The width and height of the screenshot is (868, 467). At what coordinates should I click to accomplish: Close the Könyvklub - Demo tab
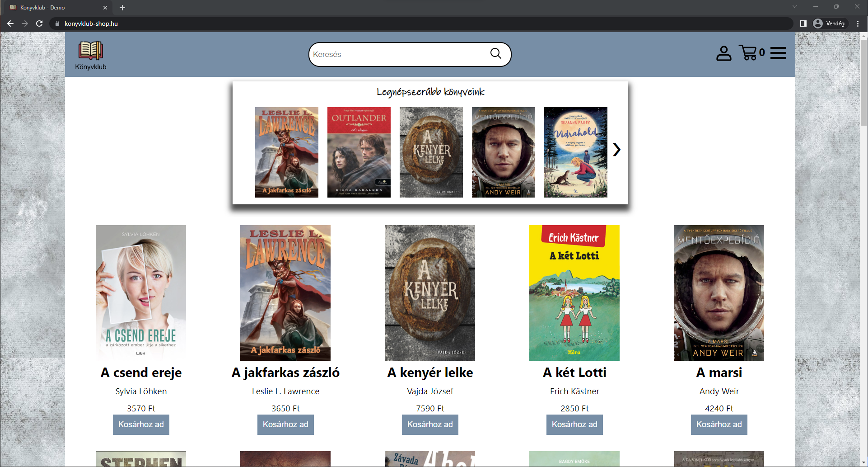click(105, 8)
